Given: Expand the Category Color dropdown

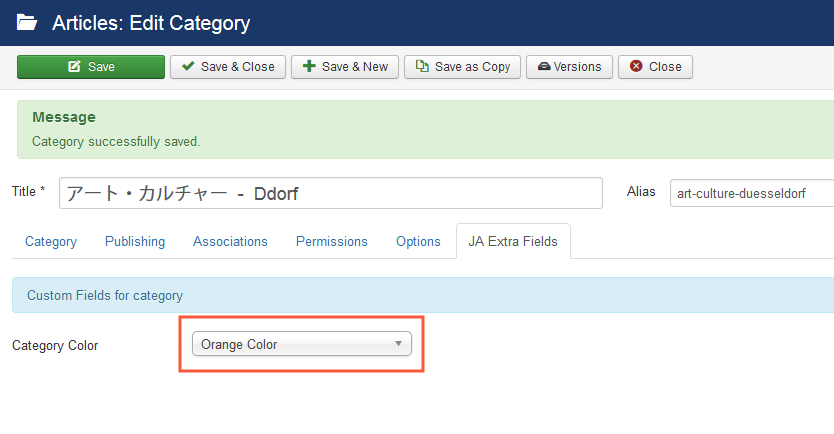Looking at the screenshot, I should [x=301, y=344].
